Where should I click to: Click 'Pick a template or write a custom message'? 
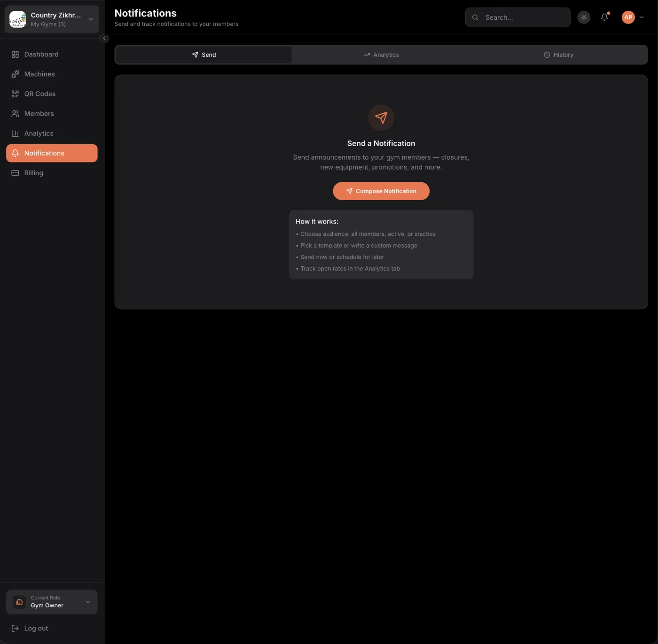(x=359, y=246)
